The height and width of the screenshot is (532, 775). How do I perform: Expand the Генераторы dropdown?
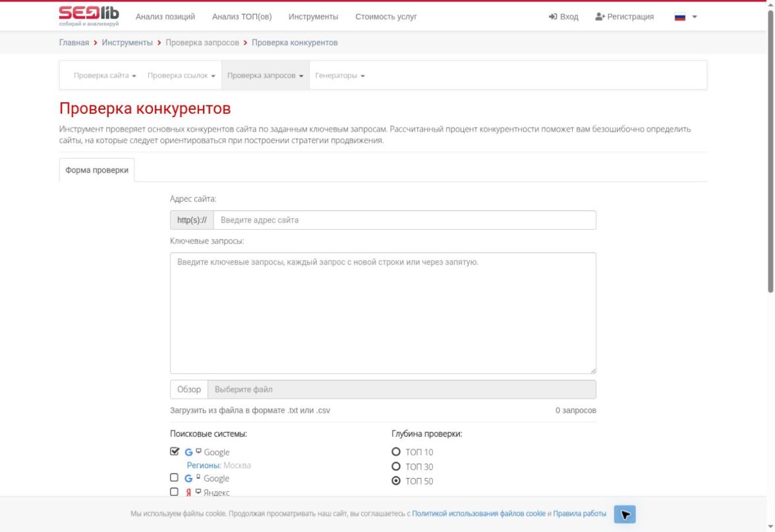coord(339,76)
